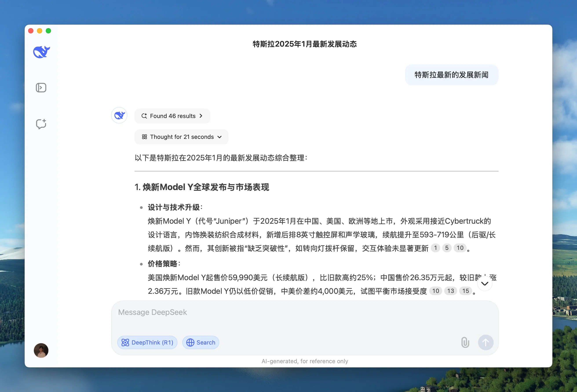Click the assistant whale avatar beside the response
This screenshot has height=392, width=577.
coord(119,115)
